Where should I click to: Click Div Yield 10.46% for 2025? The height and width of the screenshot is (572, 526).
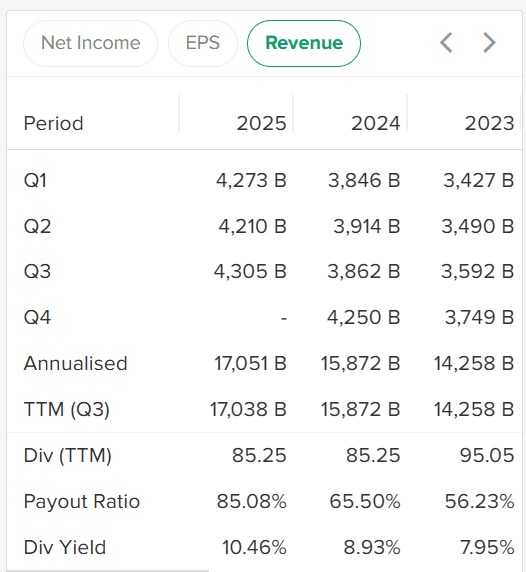[254, 547]
